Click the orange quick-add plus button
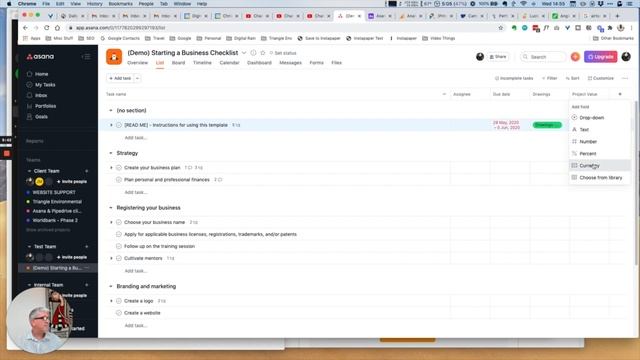This screenshot has height=360, width=640. (x=575, y=57)
